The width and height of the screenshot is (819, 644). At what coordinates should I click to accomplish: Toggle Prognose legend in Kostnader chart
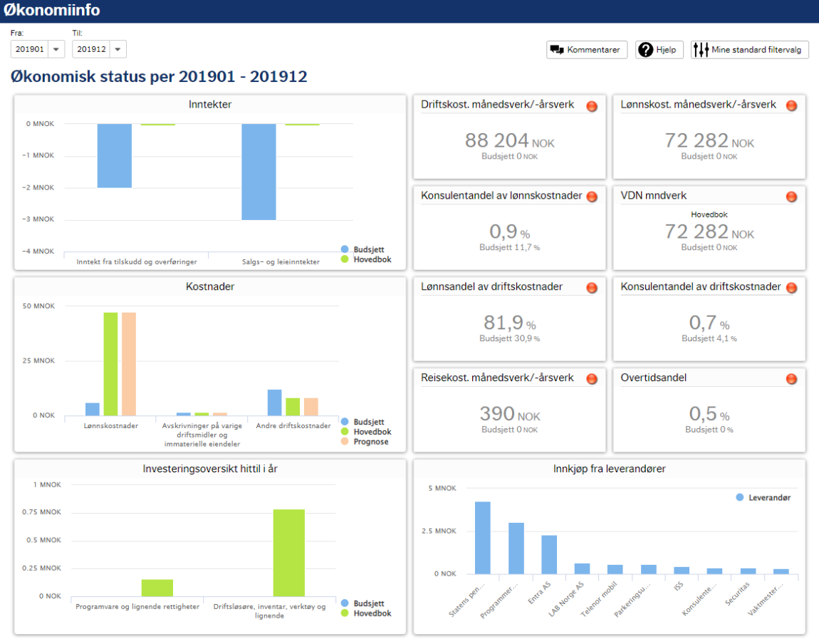(365, 442)
